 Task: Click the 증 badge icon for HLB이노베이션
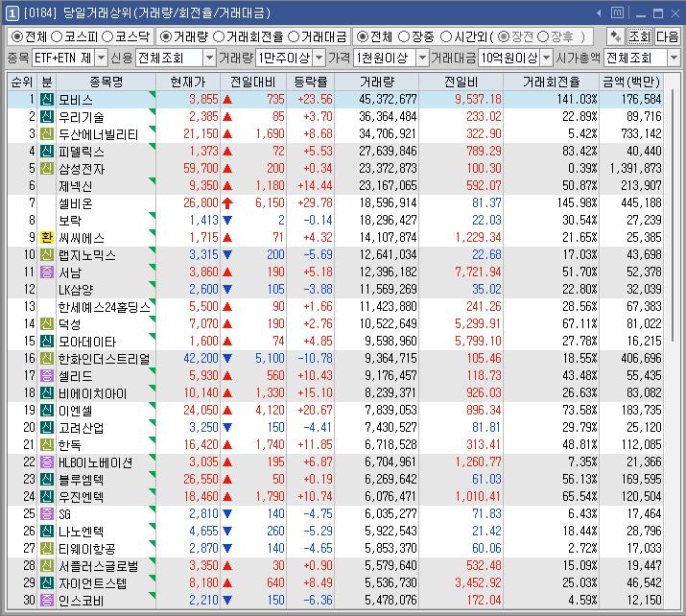47,462
